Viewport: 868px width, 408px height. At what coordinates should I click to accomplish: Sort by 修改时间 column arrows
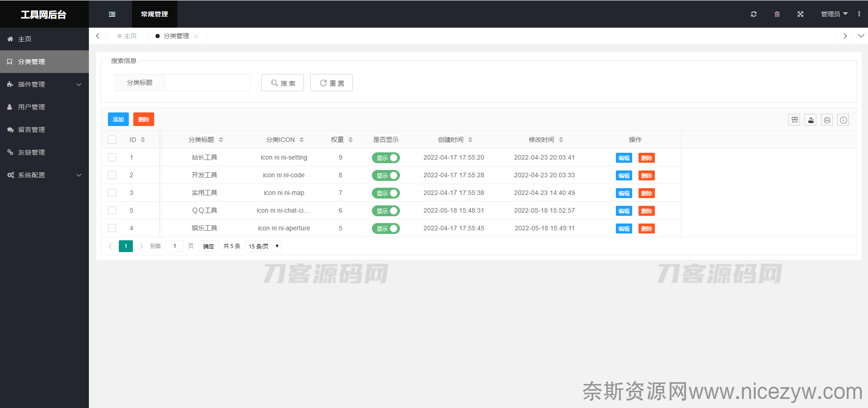[x=561, y=140]
